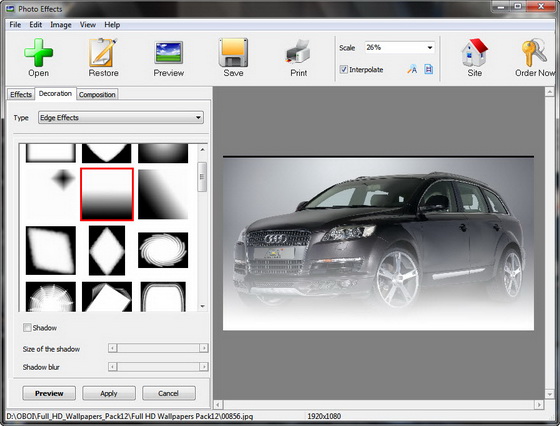Click the Save floppy disk icon
560x426 pixels.
point(233,52)
